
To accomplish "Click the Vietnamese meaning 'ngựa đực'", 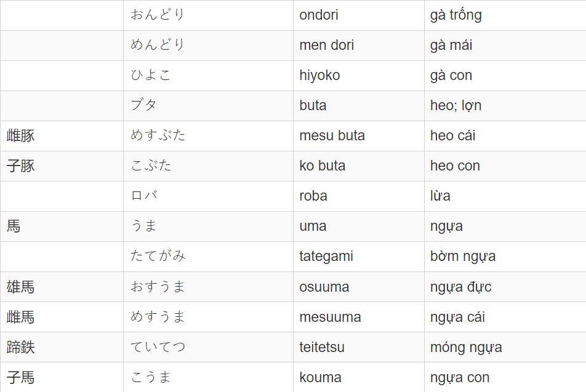I will point(460,287).
